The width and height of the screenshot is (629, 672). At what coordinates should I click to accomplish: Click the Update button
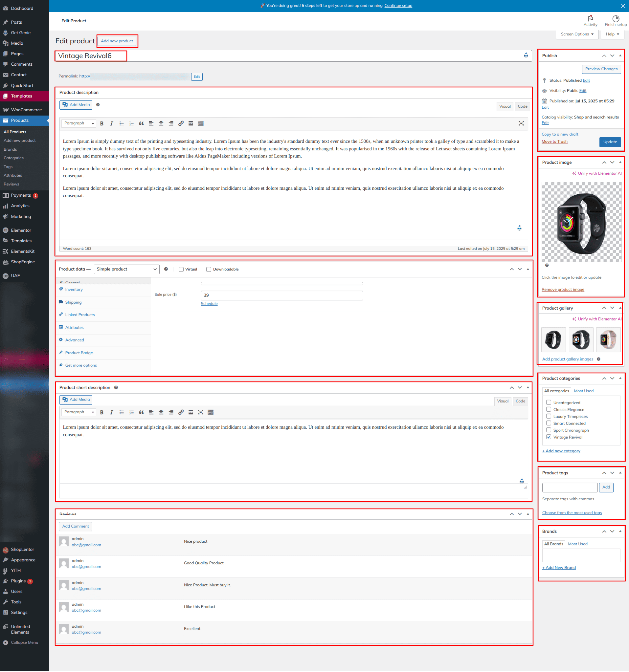tap(610, 142)
